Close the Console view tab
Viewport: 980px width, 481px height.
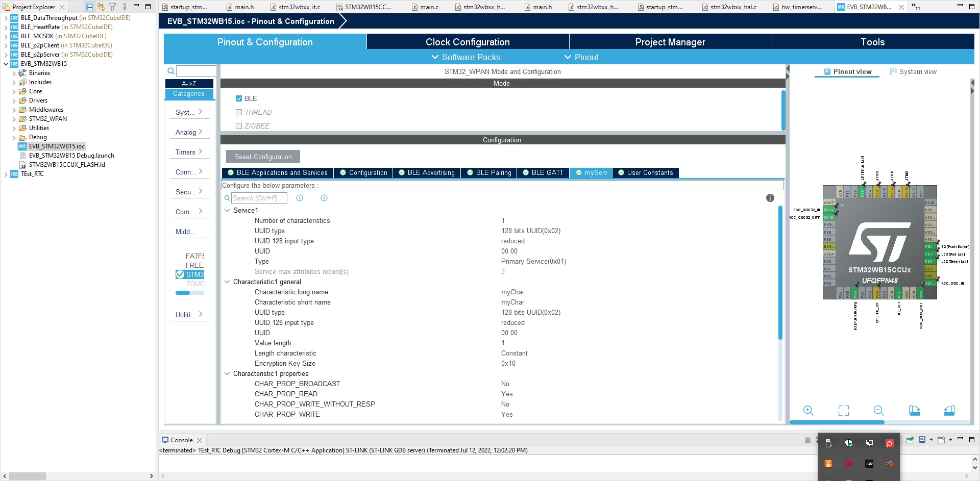(200, 440)
